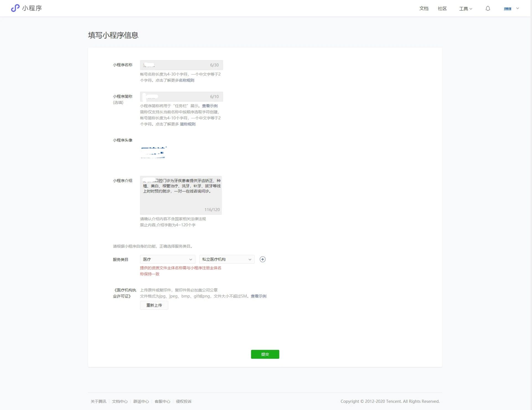
Task: Open the notification bell
Action: coord(488,9)
